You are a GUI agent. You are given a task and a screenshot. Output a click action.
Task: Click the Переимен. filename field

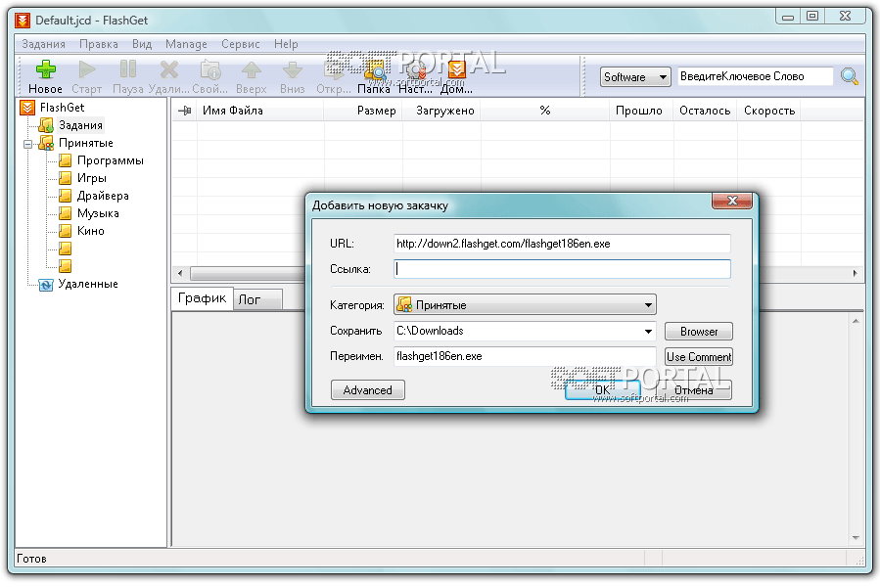click(525, 356)
